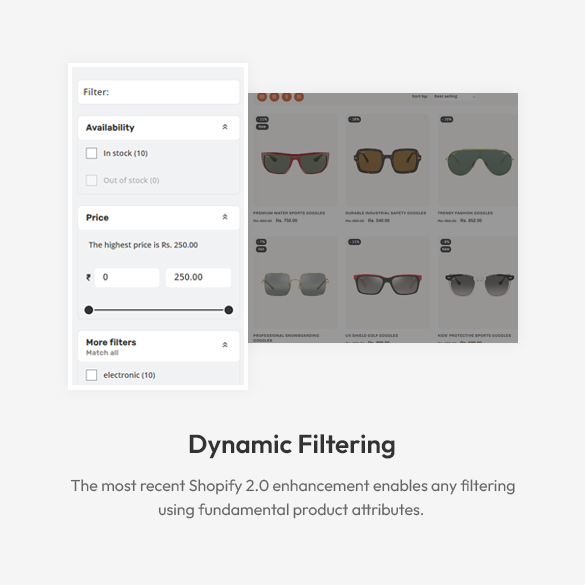Collapse the Price filter section
This screenshot has height=585, width=585.
pyautogui.click(x=225, y=217)
